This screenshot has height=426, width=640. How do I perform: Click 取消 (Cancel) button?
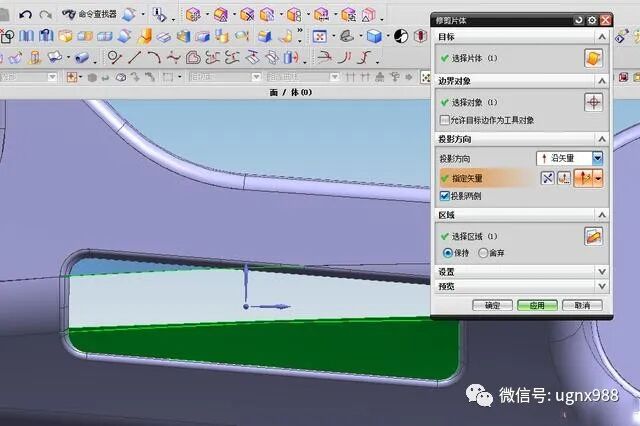coord(582,305)
